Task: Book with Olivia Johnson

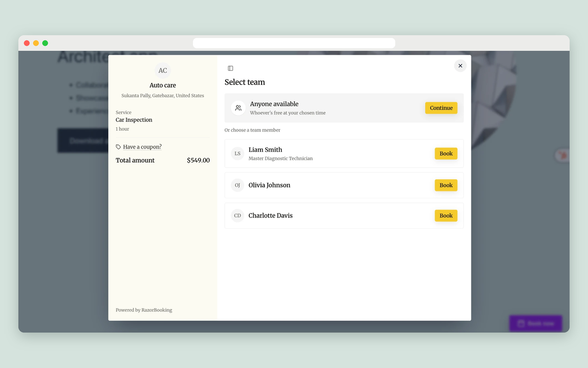Action: [x=446, y=185]
